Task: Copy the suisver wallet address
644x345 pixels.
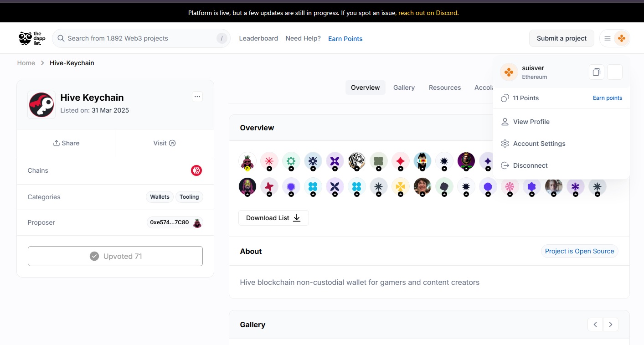Action: (x=597, y=72)
